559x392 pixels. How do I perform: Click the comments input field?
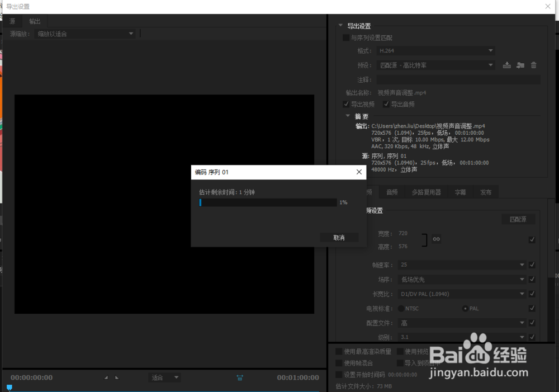[x=458, y=80]
